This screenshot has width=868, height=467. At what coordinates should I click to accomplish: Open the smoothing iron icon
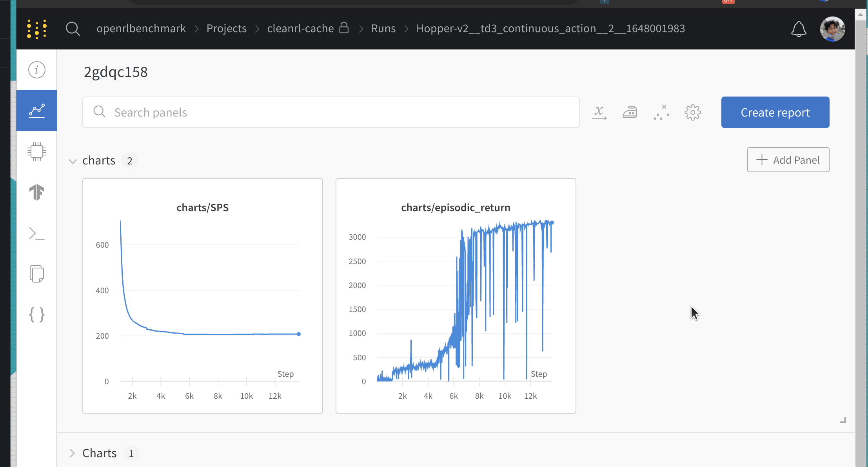(x=630, y=113)
